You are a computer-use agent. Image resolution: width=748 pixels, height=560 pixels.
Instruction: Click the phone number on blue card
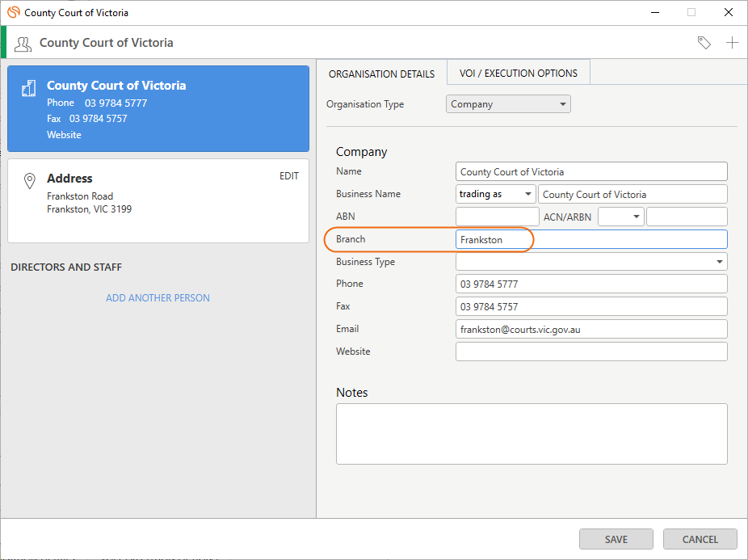[116, 103]
